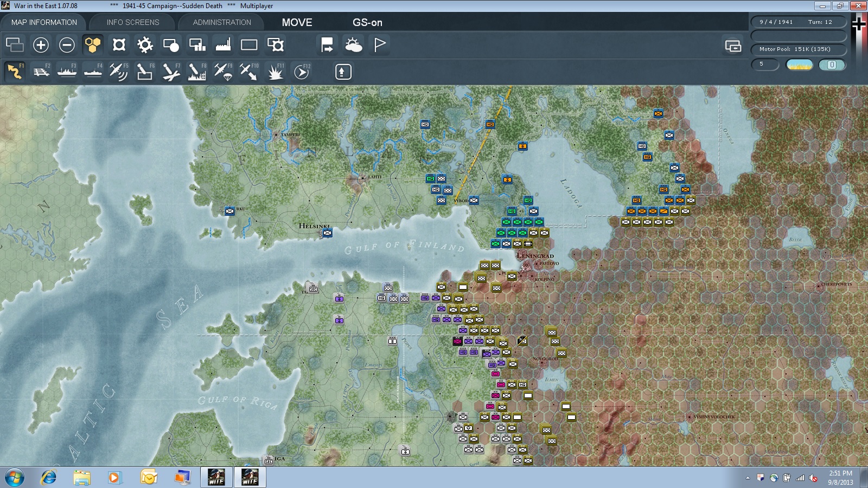Click the zoom in map button
Image resolution: width=868 pixels, height=488 pixels.
pyautogui.click(x=41, y=44)
